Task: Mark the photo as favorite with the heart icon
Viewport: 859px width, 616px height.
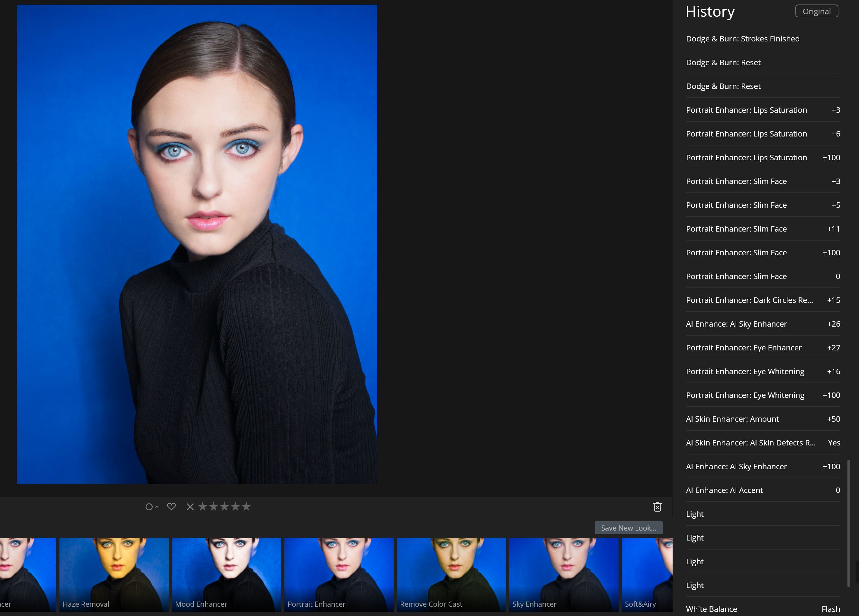Action: (x=171, y=506)
